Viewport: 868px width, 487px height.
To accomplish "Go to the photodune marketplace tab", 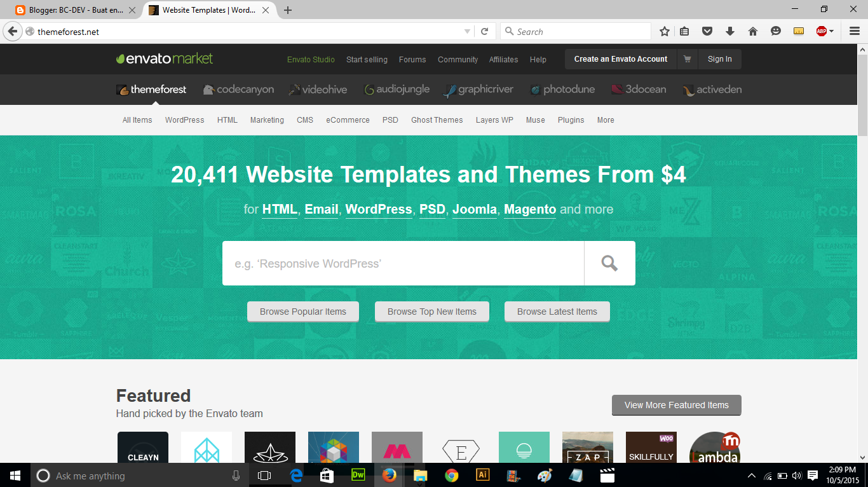I will (x=562, y=90).
